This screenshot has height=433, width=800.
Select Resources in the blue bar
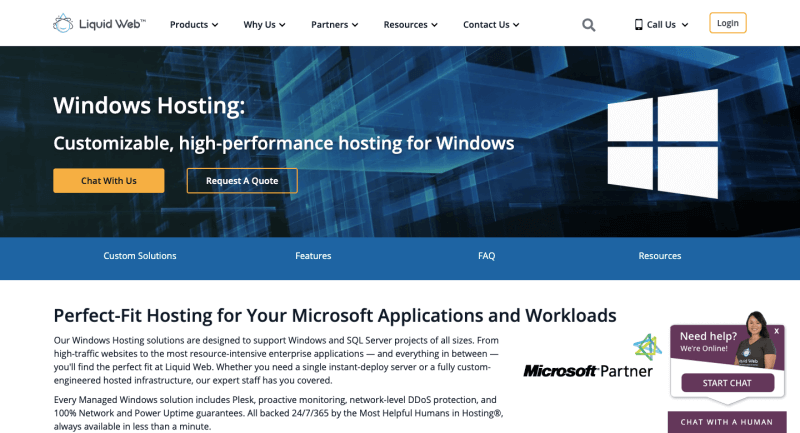click(x=660, y=256)
